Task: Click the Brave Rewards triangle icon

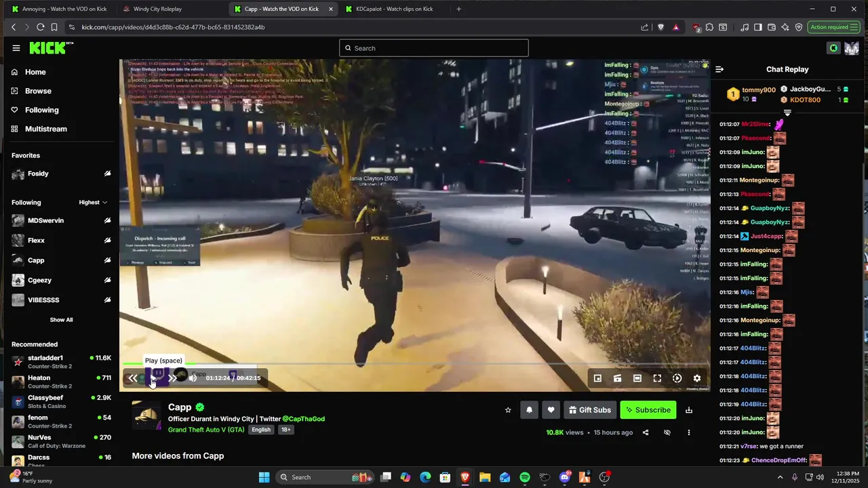Action: (676, 27)
